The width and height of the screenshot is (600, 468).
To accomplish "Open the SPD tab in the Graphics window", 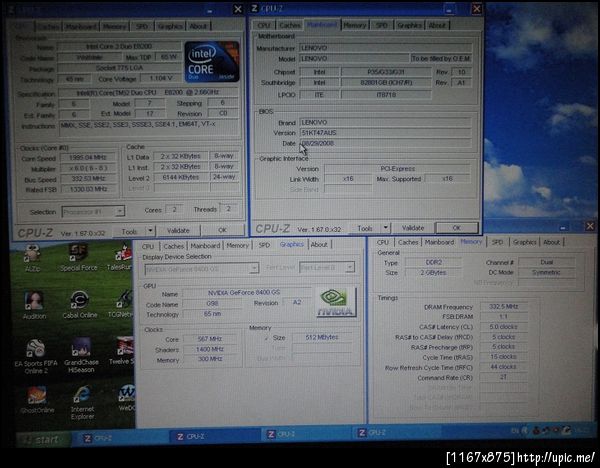I will (x=264, y=245).
